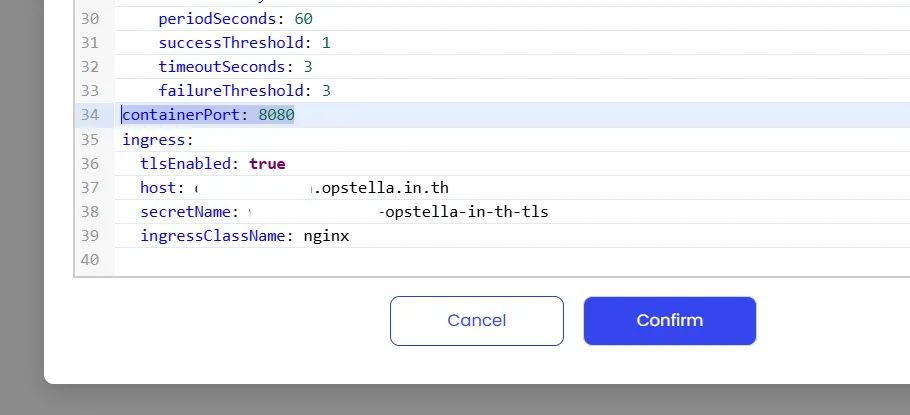Click the tlsEnabled true value
This screenshot has height=415, width=910.
(267, 164)
